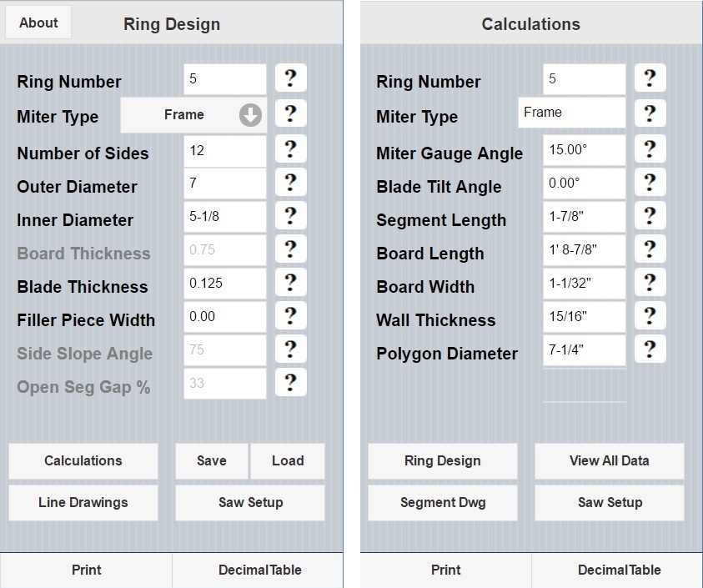The height and width of the screenshot is (588, 703).
Task: Click the Inner Diameter input field
Action: (225, 216)
